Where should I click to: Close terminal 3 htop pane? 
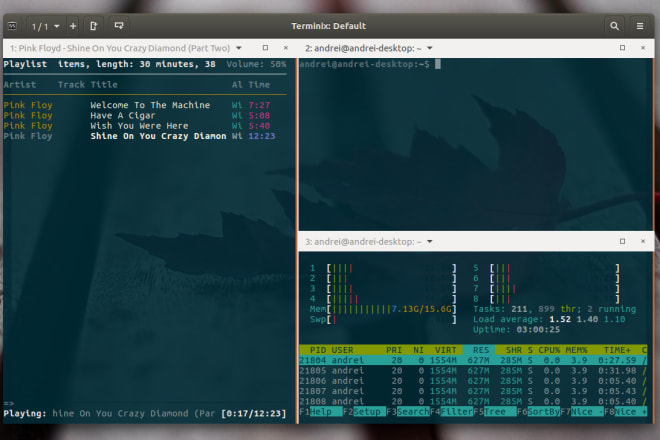pyautogui.click(x=643, y=241)
